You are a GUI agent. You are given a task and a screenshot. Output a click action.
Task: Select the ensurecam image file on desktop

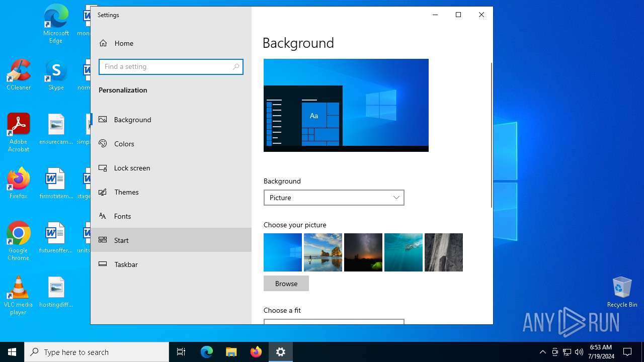pyautogui.click(x=56, y=129)
